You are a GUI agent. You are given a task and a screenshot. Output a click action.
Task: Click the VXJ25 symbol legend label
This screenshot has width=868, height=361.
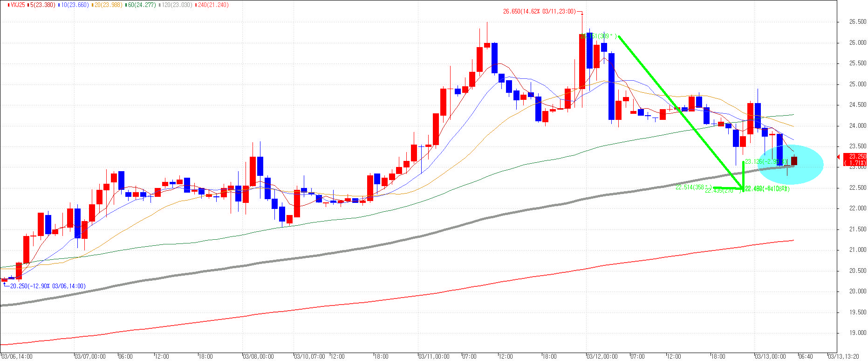[15, 5]
